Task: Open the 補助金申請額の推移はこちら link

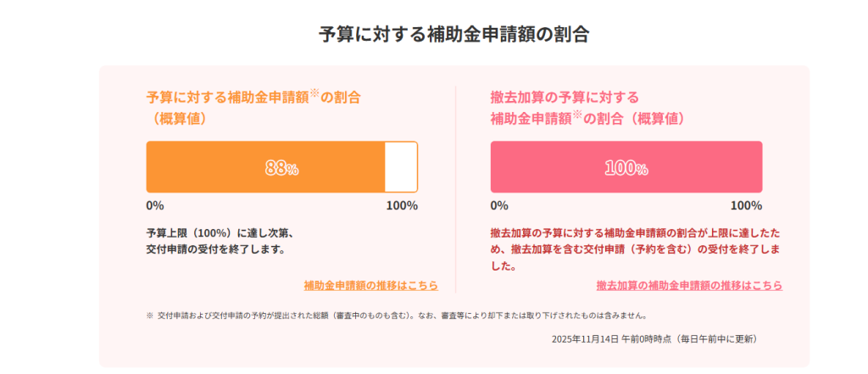Action: point(370,286)
